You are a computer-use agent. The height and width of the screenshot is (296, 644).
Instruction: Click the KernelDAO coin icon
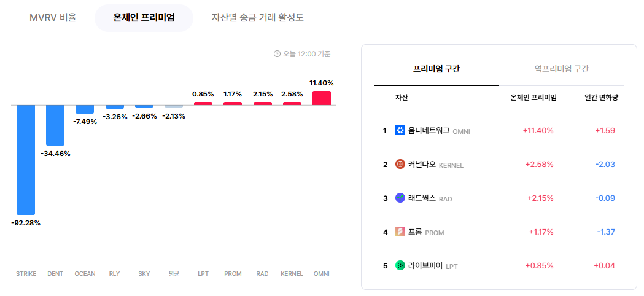[400, 165]
